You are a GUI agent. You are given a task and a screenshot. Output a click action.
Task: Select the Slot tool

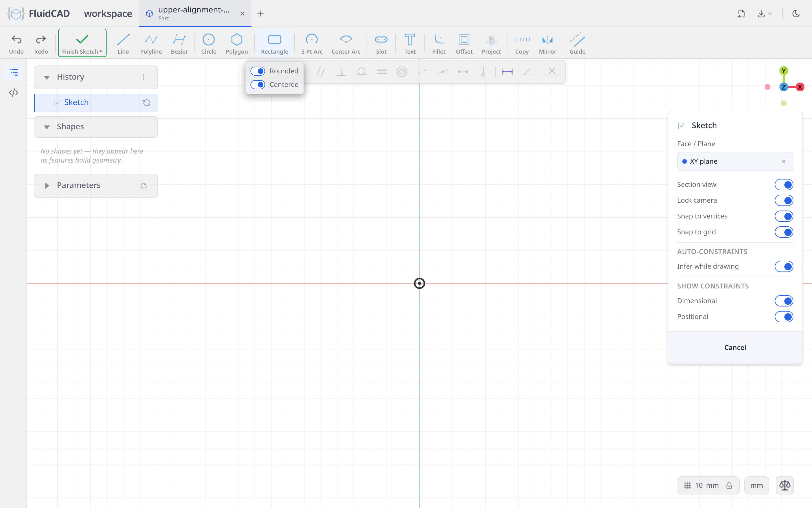[381, 44]
